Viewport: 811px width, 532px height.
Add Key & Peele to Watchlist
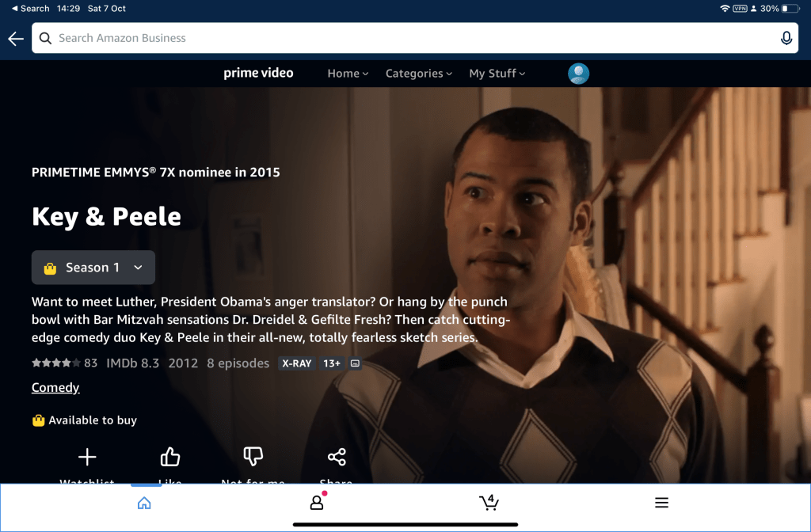click(x=87, y=465)
